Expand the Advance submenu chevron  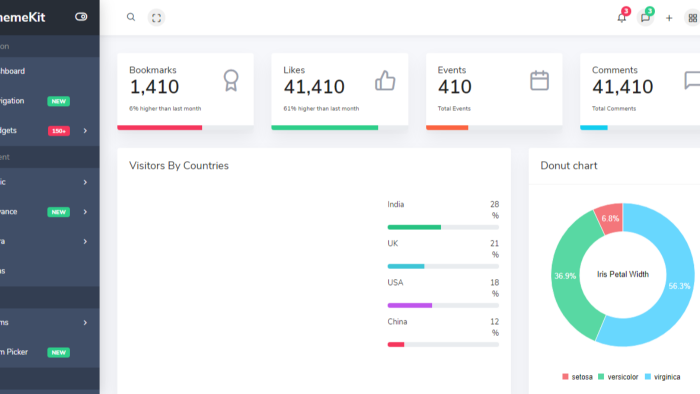point(85,212)
